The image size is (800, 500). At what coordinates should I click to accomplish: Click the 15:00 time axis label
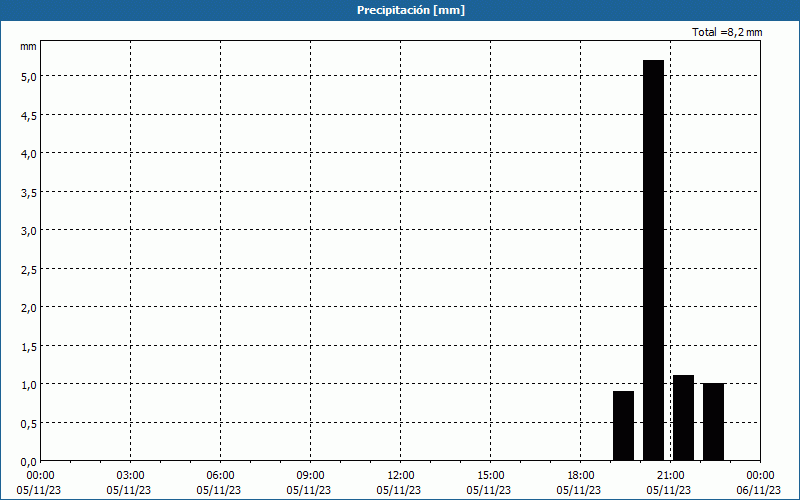(x=491, y=476)
